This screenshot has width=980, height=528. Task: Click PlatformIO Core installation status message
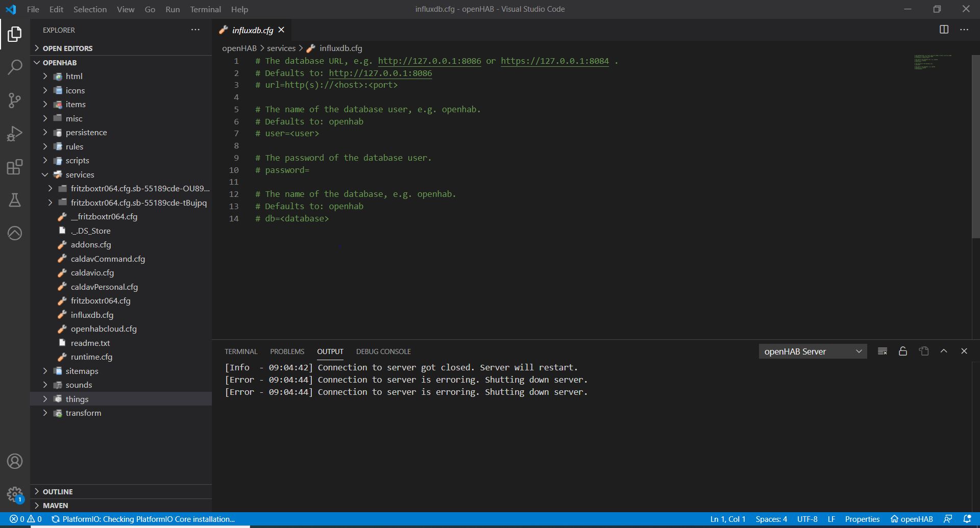click(143, 519)
